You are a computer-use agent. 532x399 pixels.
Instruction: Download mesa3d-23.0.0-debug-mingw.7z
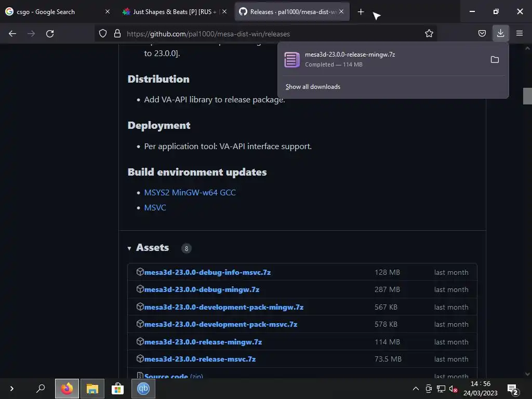coord(202,290)
